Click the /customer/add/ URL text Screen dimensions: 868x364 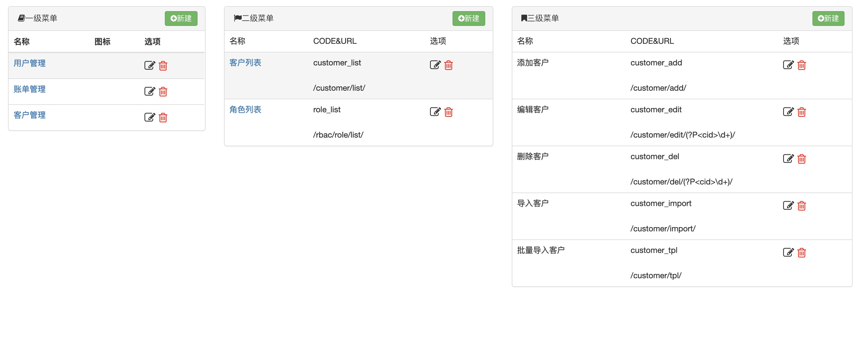pyautogui.click(x=658, y=88)
